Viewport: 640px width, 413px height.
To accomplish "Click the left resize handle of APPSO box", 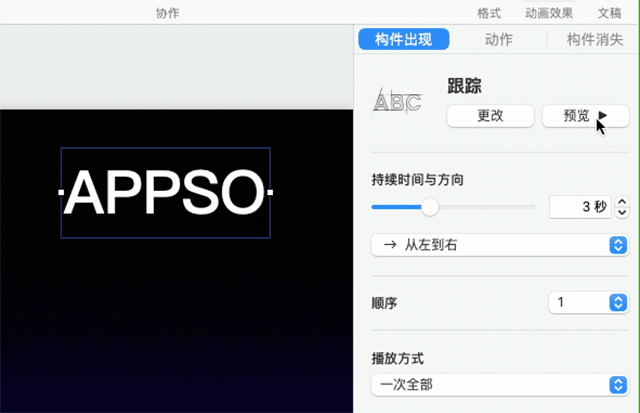I will (x=61, y=192).
